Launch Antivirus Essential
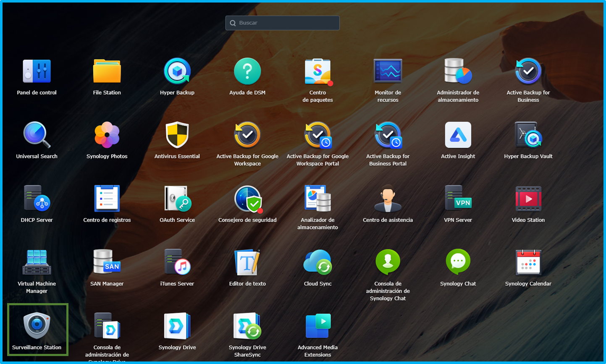 click(177, 135)
